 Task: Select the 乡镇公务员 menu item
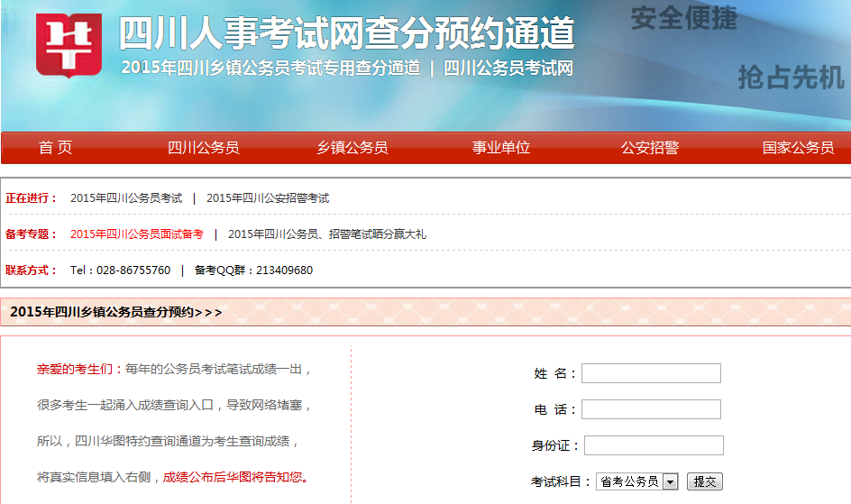click(x=352, y=148)
